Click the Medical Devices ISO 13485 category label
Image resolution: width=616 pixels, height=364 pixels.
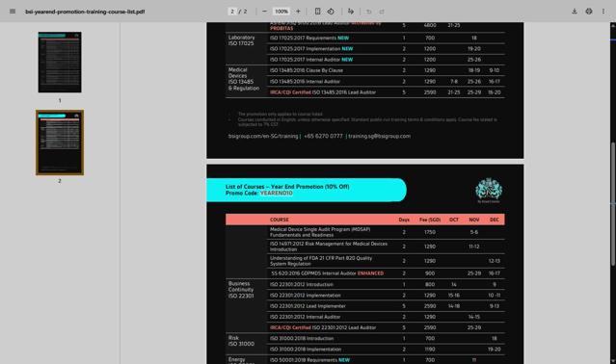(x=244, y=79)
